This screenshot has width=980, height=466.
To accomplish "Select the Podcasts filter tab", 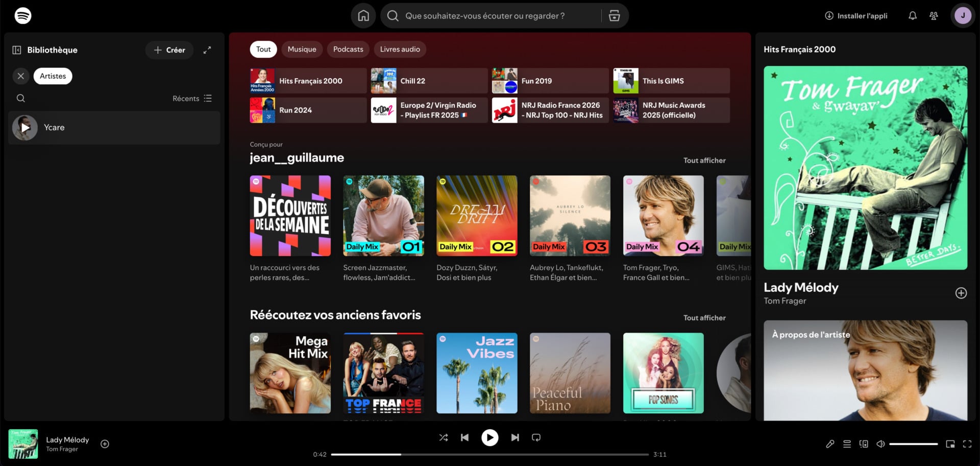I will coord(348,49).
